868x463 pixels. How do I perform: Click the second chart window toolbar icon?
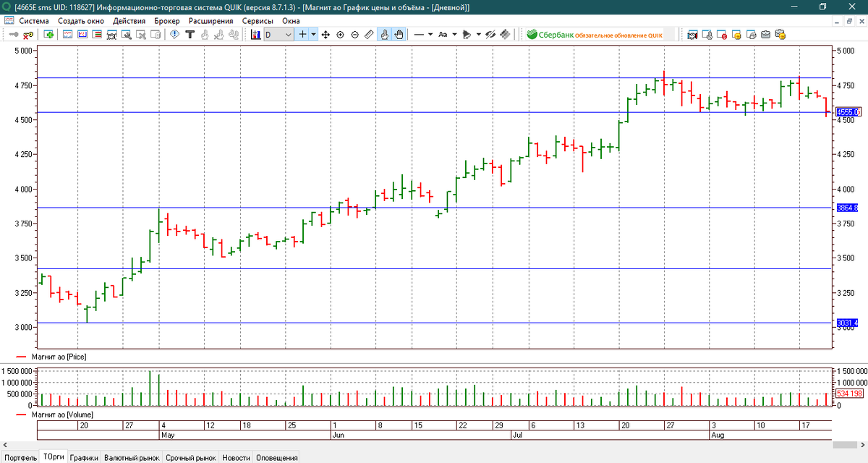point(82,34)
